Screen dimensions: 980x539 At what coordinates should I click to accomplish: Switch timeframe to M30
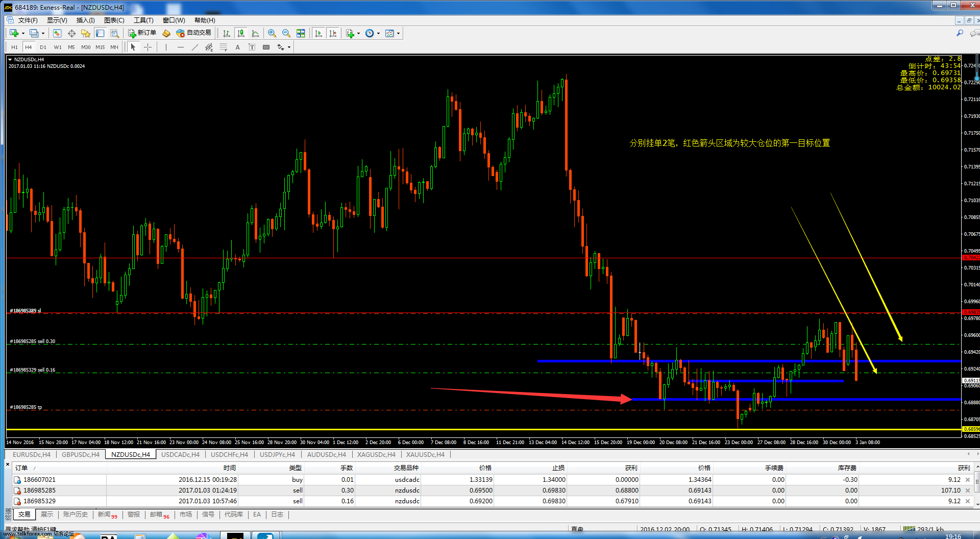tap(86, 47)
